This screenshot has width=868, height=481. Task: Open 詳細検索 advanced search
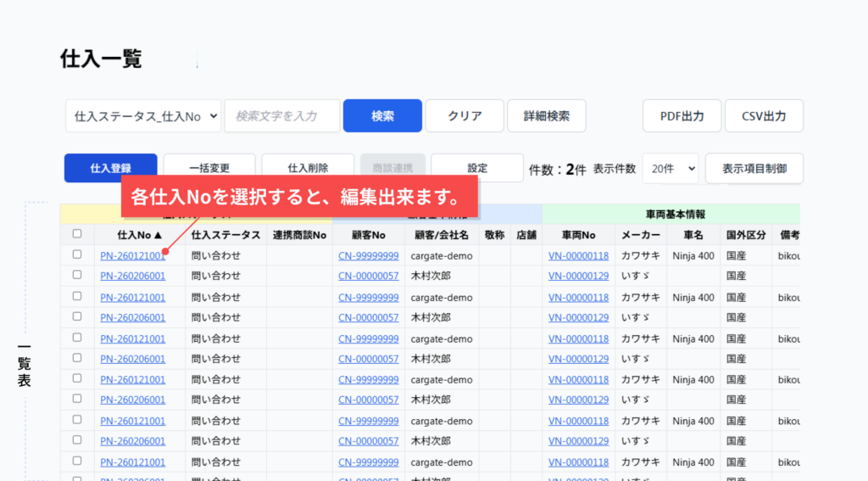click(x=546, y=116)
